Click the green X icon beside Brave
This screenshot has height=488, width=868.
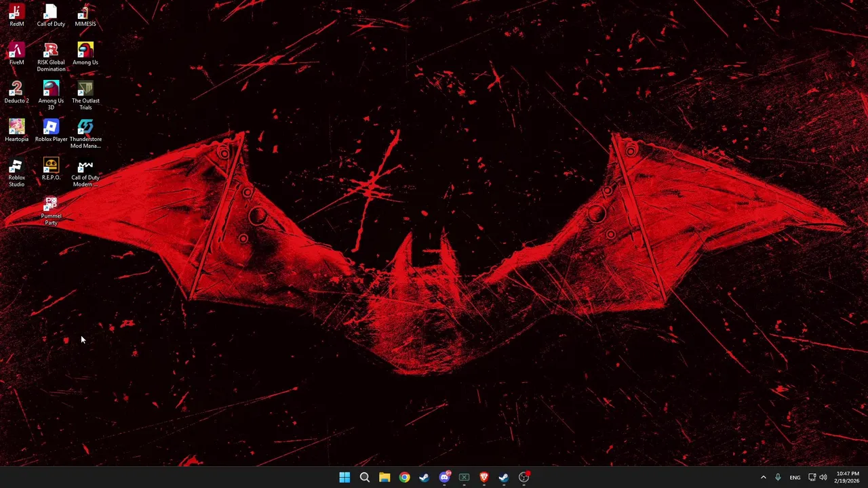pos(464,477)
